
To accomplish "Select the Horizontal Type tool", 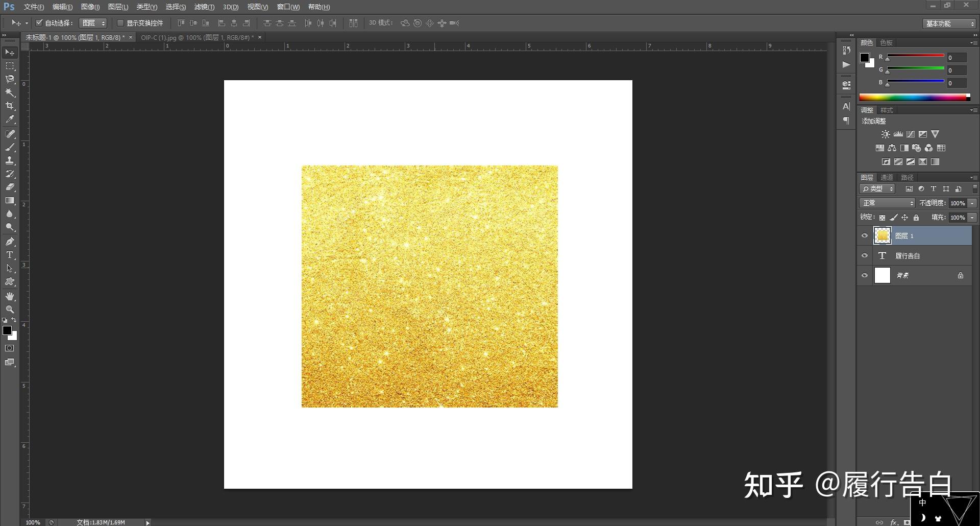I will (x=10, y=255).
